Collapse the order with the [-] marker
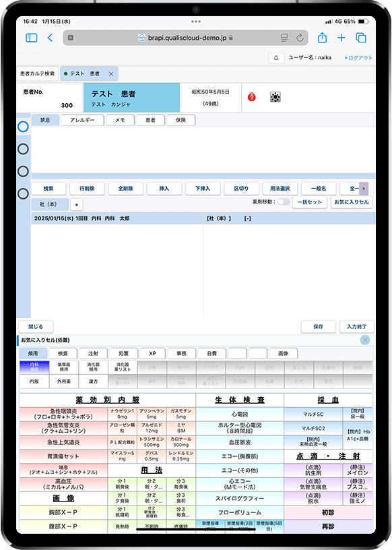This screenshot has height=550, width=392. click(248, 218)
